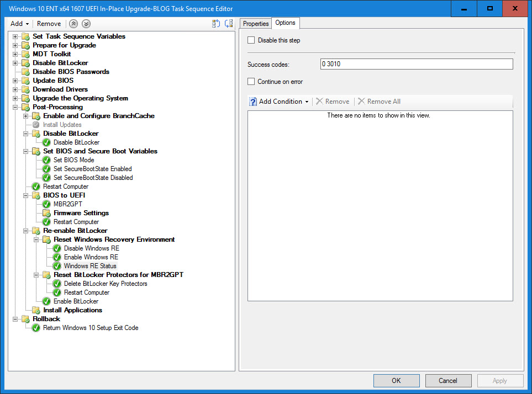Switch to the Properties tab
The width and height of the screenshot is (532, 394).
(x=256, y=24)
